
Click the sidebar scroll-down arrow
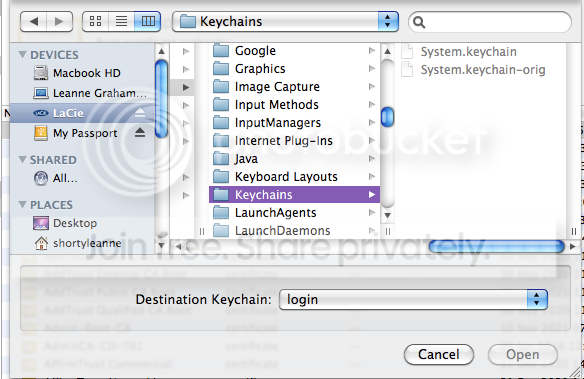(x=161, y=245)
